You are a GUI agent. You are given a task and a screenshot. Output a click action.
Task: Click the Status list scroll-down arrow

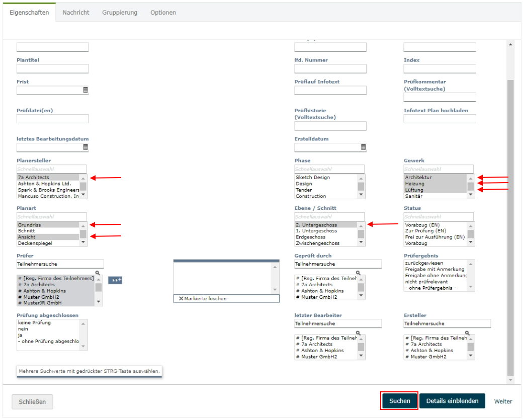click(471, 242)
